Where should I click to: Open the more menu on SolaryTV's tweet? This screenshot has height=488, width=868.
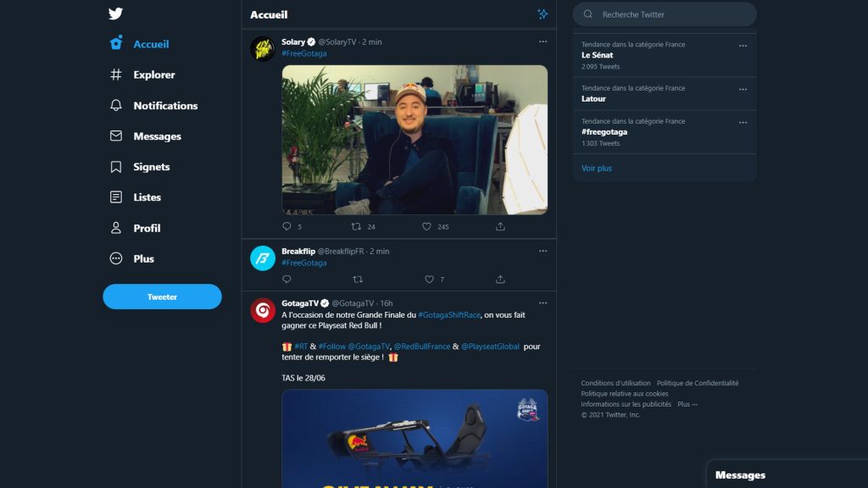[x=542, y=41]
